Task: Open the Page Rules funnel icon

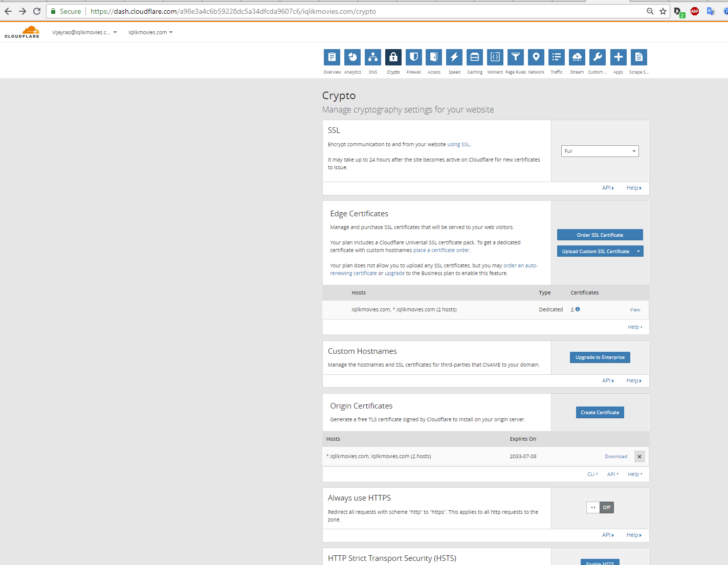Action: (516, 57)
